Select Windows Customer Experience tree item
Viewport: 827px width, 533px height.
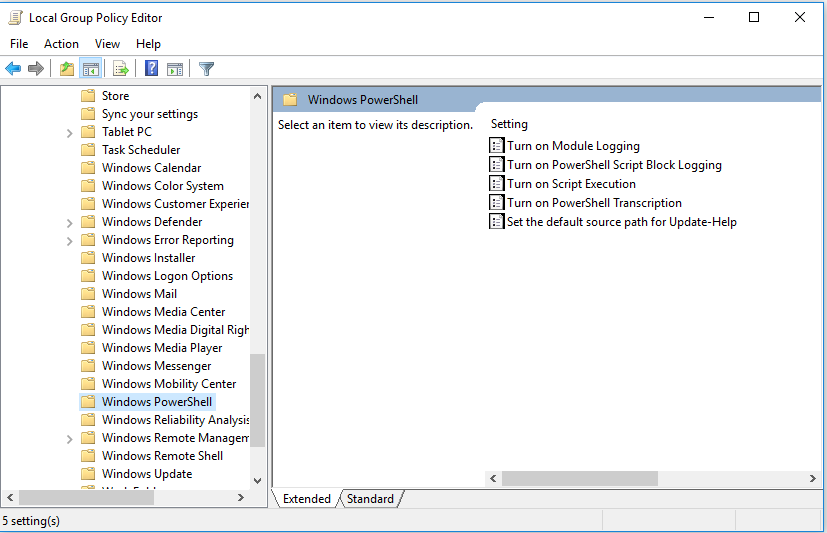175,203
